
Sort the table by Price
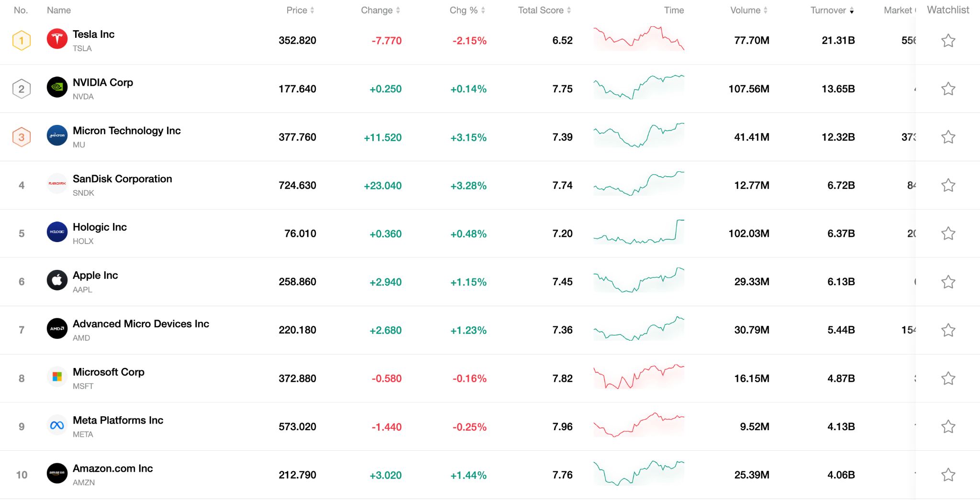[x=297, y=10]
